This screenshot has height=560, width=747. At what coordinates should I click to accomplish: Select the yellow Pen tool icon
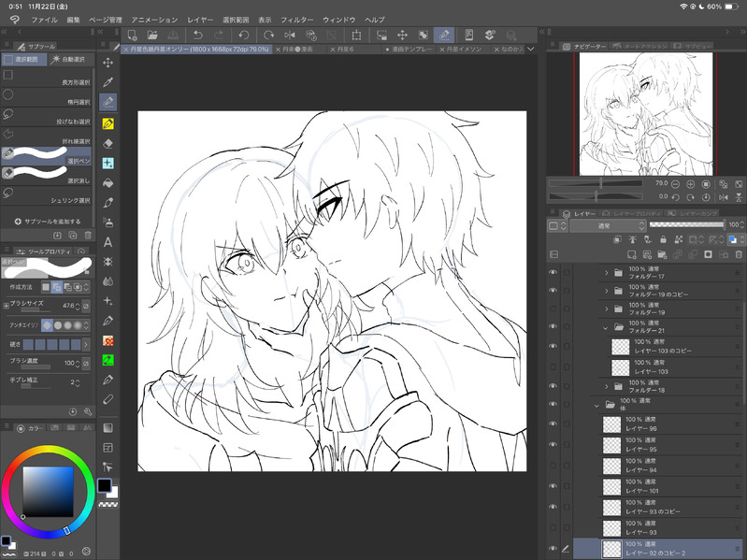[108, 123]
